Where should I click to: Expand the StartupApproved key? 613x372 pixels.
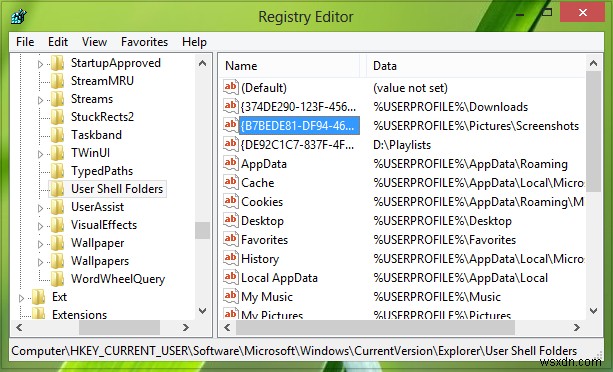40,64
